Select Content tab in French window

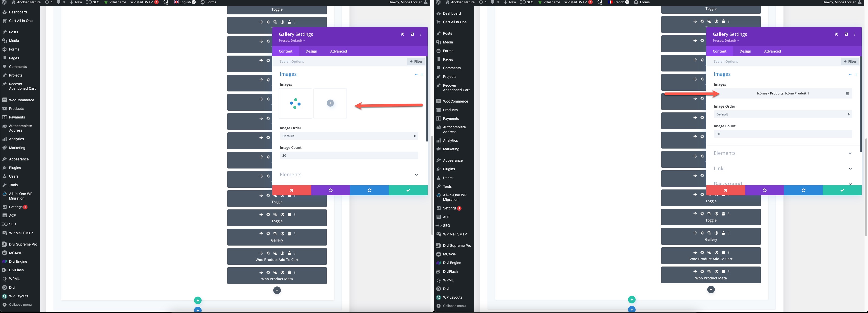pos(719,51)
